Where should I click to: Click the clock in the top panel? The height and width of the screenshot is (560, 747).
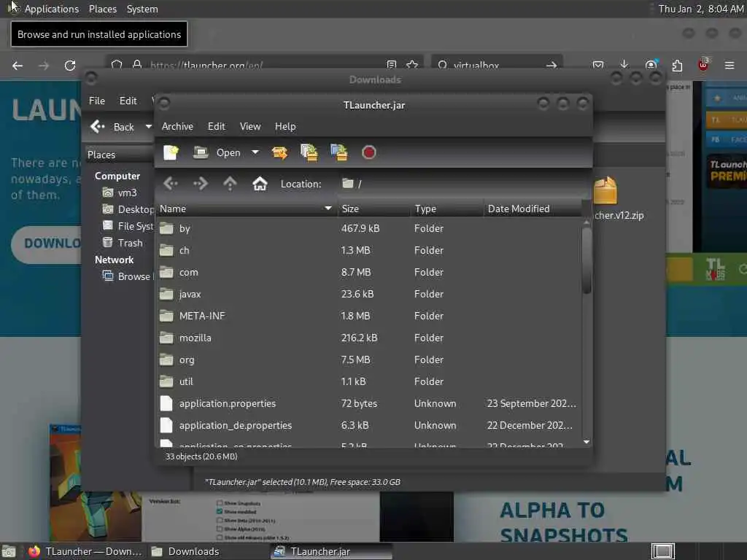tap(700, 9)
